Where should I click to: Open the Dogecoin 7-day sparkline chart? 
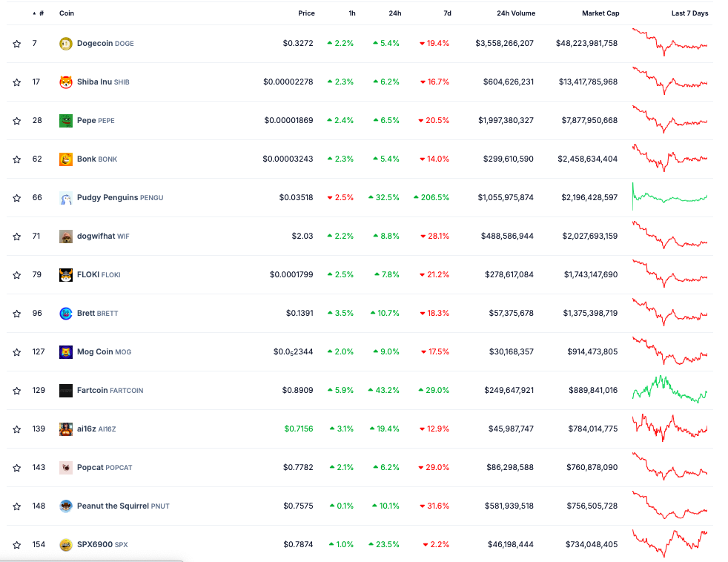tap(670, 43)
